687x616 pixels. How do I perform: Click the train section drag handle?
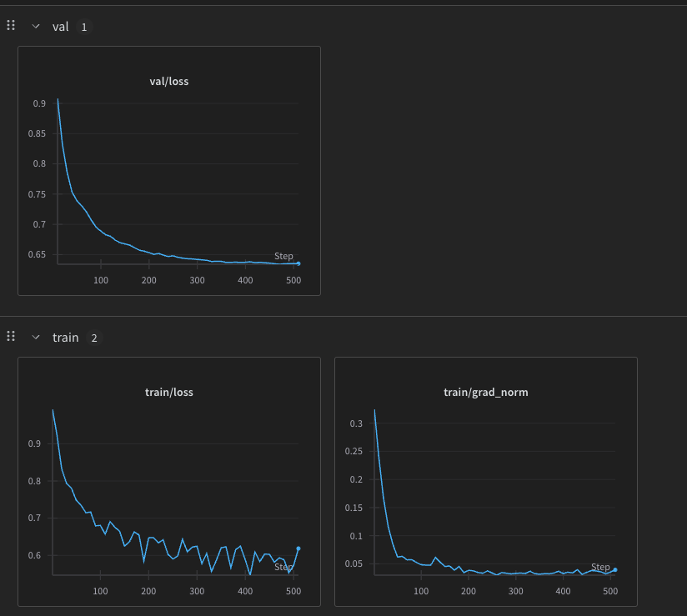point(11,337)
